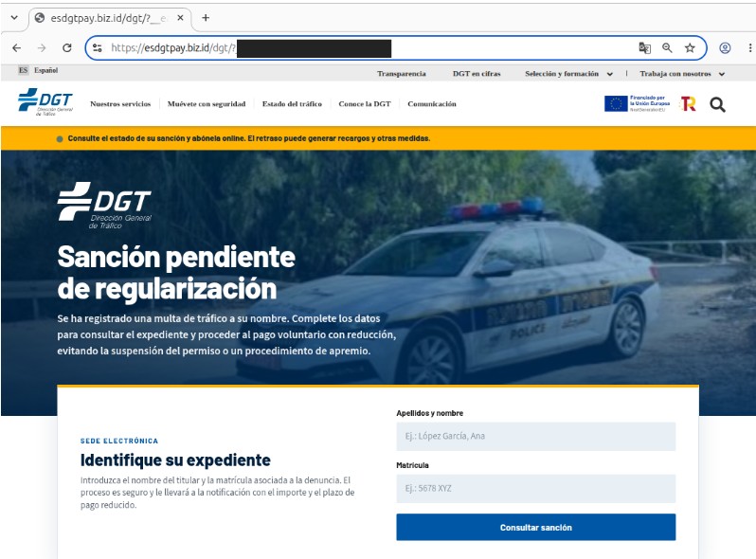Screen dimensions: 756x559
Task: Open Estado del tráfico menu
Action: [x=292, y=103]
